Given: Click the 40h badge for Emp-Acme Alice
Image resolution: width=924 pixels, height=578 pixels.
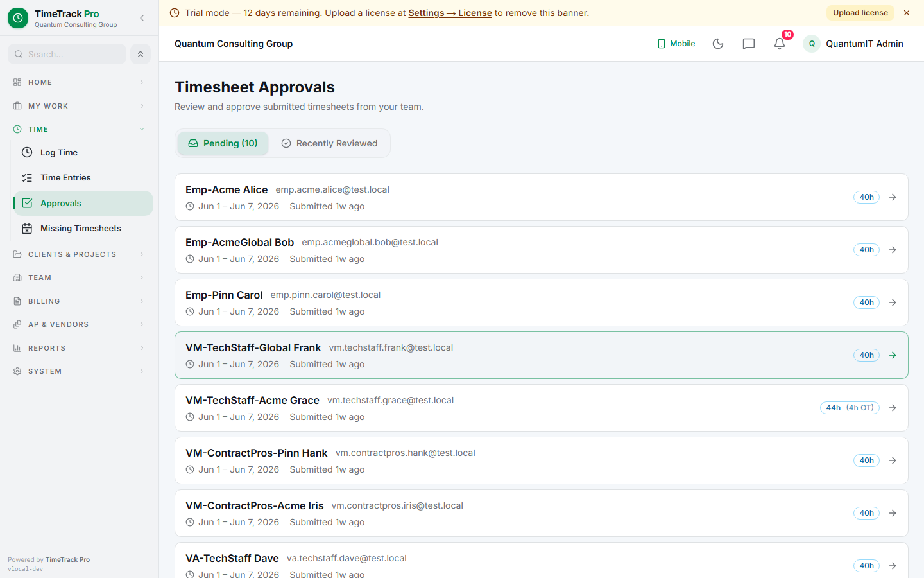Looking at the screenshot, I should tap(866, 197).
